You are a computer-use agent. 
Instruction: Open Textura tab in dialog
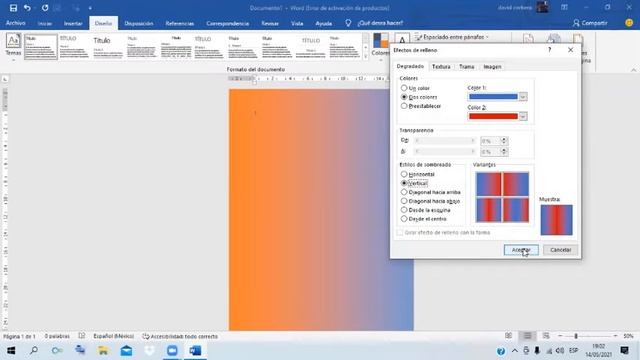(441, 67)
